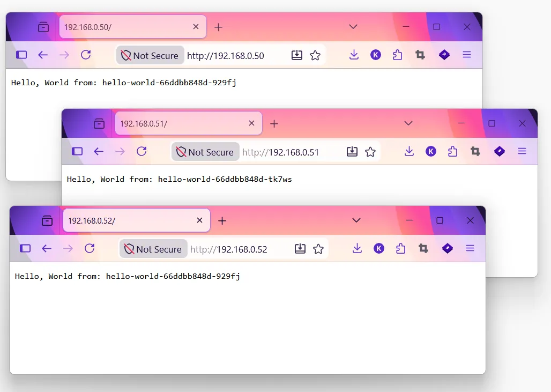Go forward in 192.168.0.50 window

tap(64, 55)
